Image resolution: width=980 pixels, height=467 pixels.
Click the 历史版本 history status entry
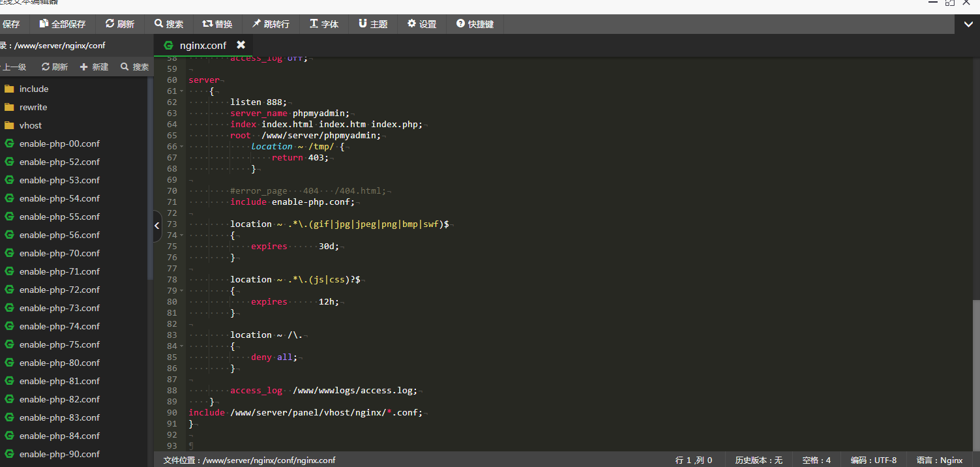[758, 460]
